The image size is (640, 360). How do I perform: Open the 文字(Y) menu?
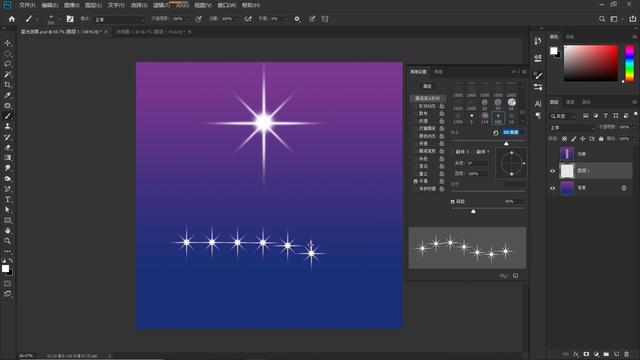(x=116, y=5)
